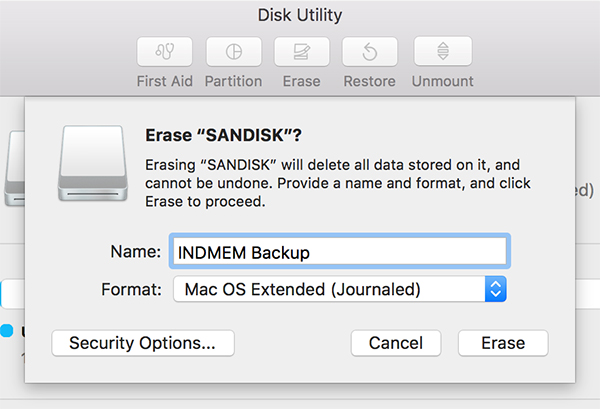This screenshot has height=409, width=600.
Task: Click the Erase pencil icon in toolbar
Action: [302, 52]
